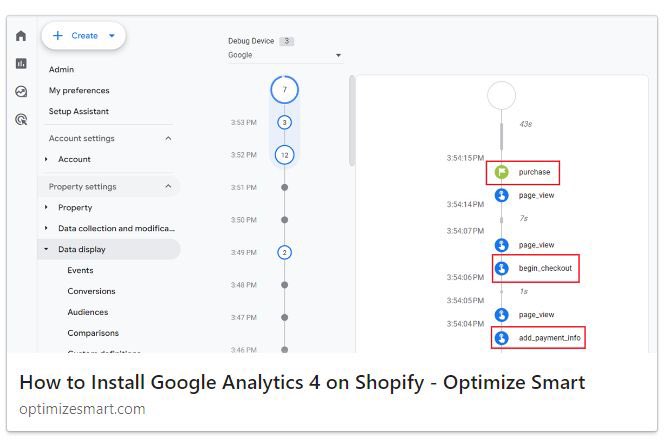664x442 pixels.
Task: Expand the Account tree item
Action: coord(46,159)
